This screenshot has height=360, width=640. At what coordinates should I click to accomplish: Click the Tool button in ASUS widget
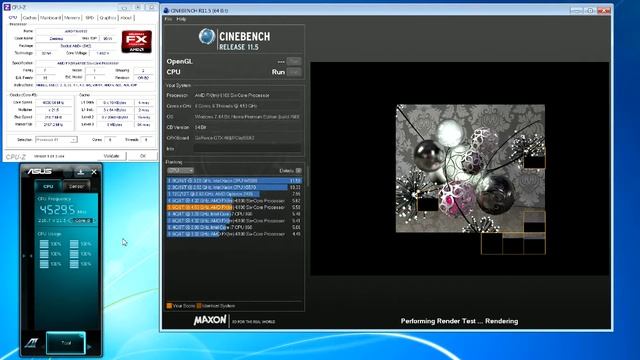click(x=66, y=343)
